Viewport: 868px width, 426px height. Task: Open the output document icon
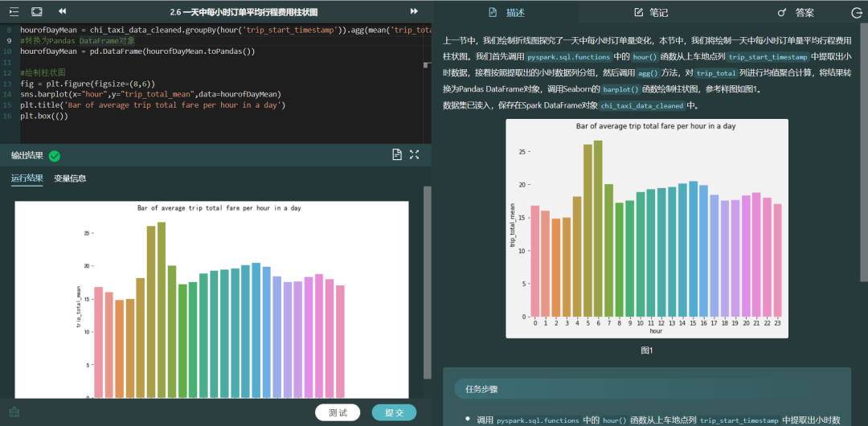(x=397, y=154)
